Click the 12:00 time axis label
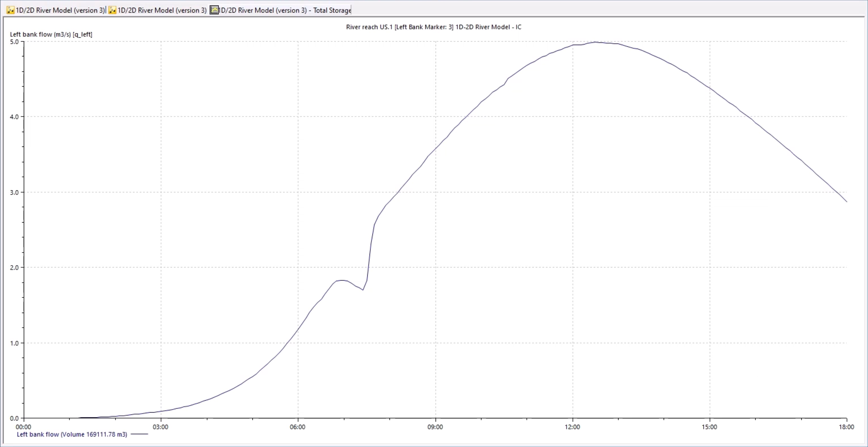The height and width of the screenshot is (447, 868). [572, 427]
